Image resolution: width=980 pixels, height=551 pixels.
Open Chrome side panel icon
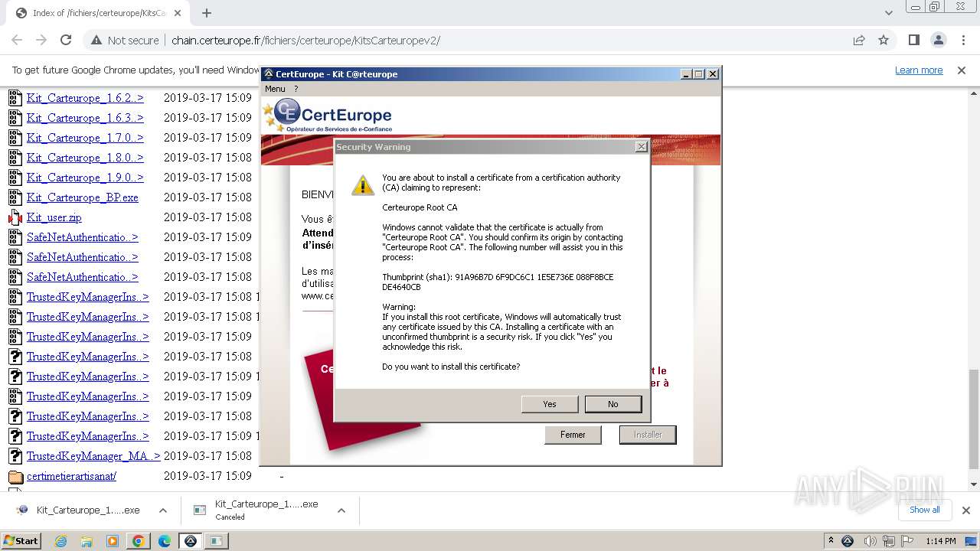click(913, 40)
